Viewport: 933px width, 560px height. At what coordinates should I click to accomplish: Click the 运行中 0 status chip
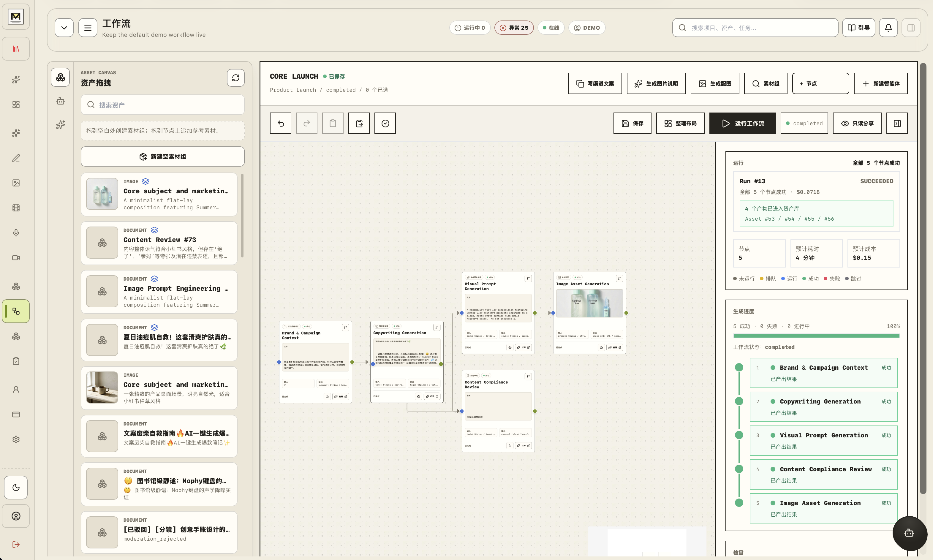tap(470, 28)
